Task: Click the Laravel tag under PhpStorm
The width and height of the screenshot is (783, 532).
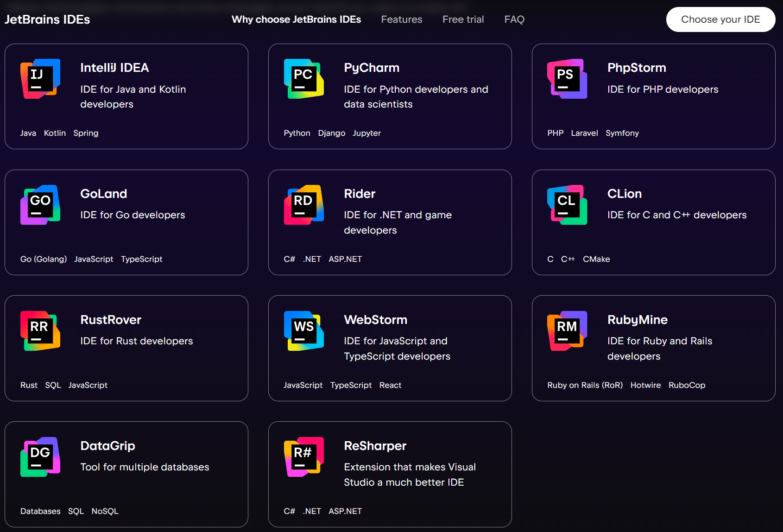Action: 584,133
